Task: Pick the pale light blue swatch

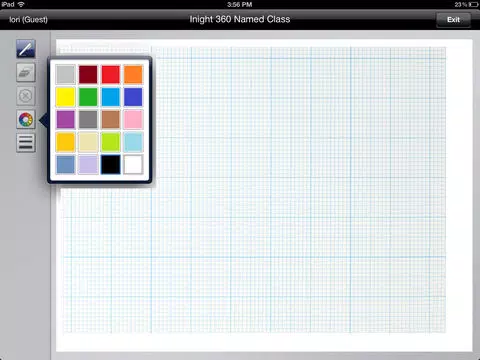Action: pyautogui.click(x=133, y=142)
